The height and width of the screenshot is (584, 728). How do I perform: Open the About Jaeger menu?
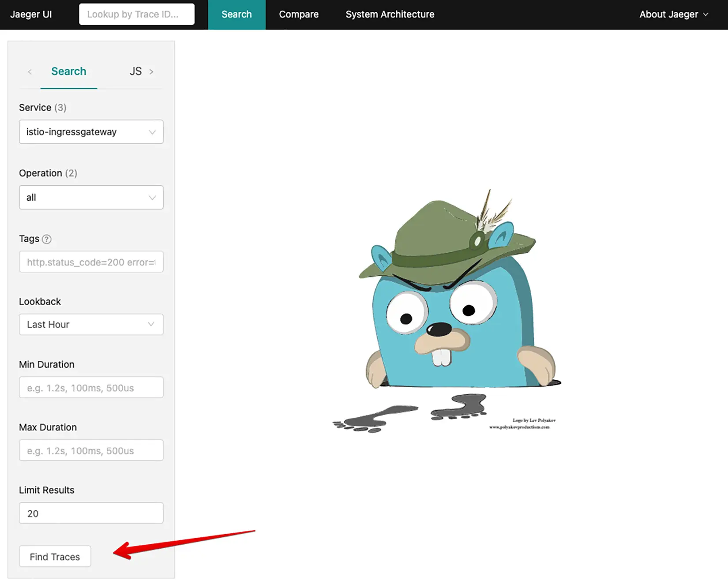point(673,15)
